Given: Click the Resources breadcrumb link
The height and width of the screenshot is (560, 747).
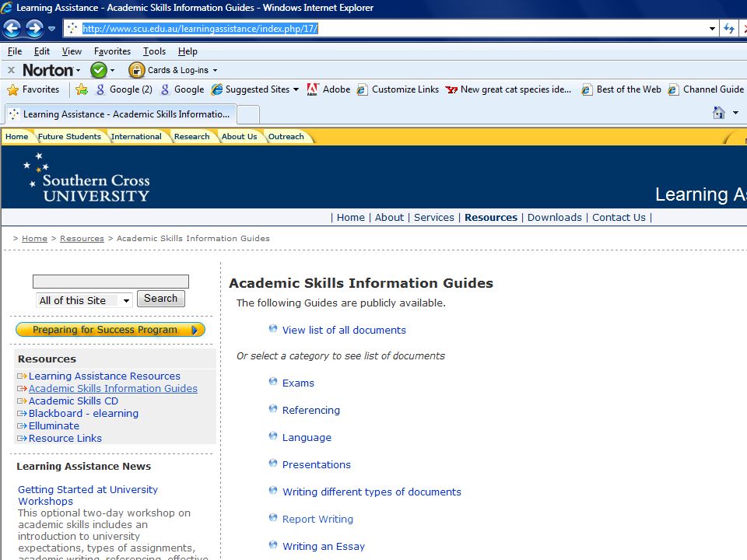Looking at the screenshot, I should (x=82, y=239).
